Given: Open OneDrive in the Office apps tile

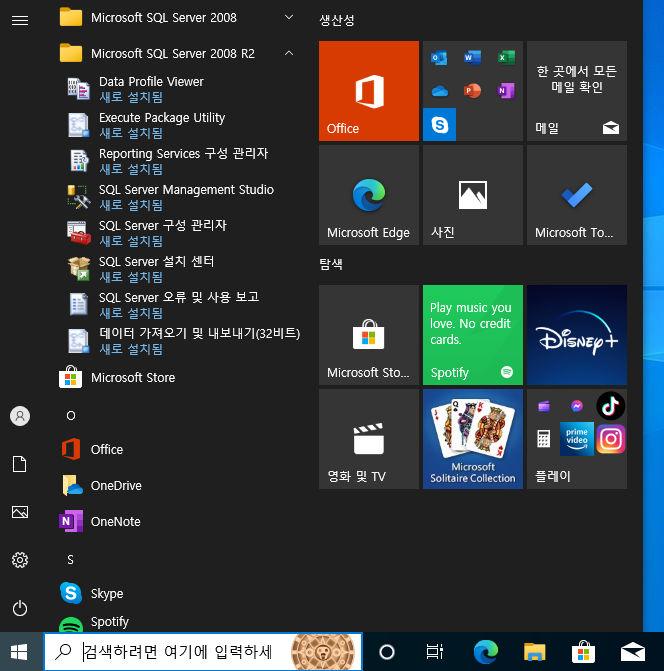Looking at the screenshot, I should (439, 91).
